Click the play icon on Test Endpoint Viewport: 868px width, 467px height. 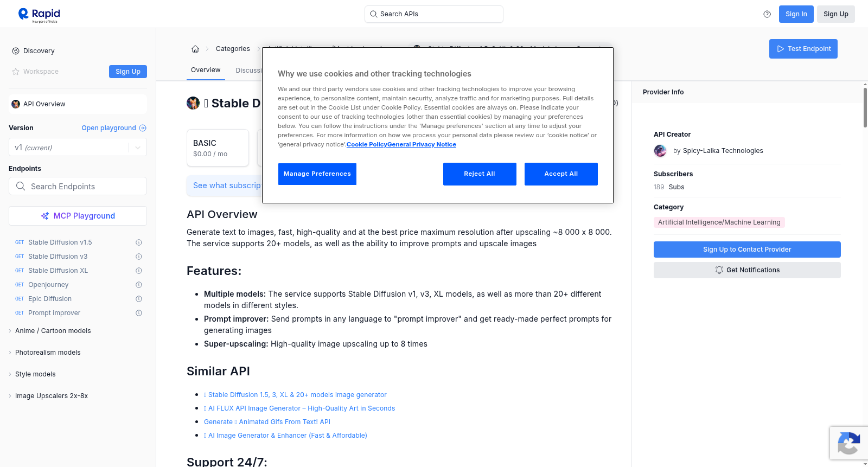(x=781, y=49)
